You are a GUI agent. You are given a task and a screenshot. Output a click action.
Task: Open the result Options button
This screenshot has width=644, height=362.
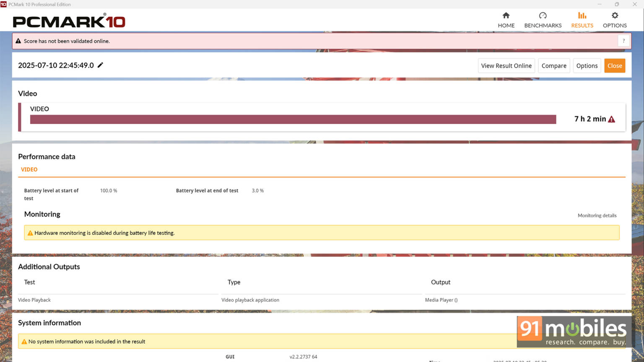[587, 66]
